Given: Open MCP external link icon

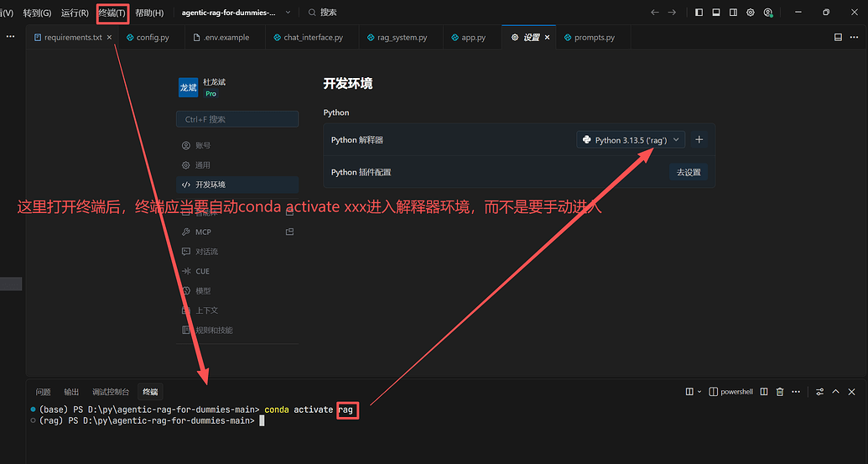Looking at the screenshot, I should tap(289, 232).
